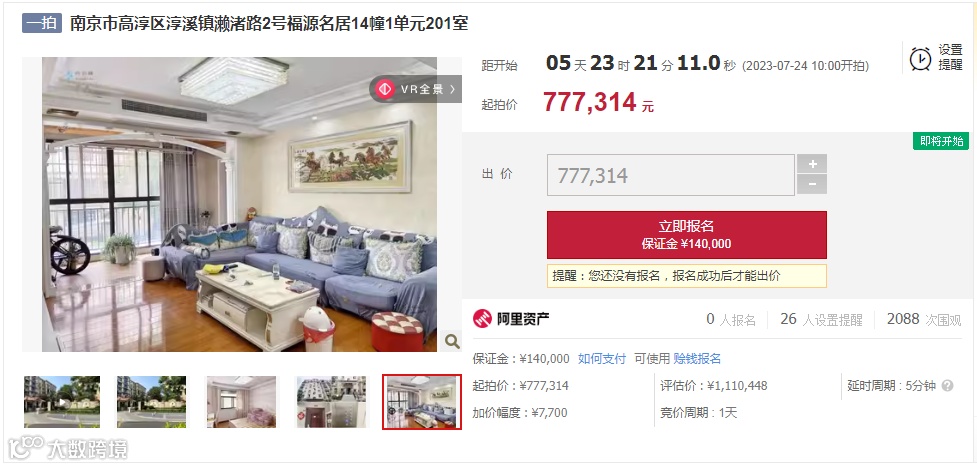Click the 设置提醒 reminder text
The image size is (977, 467).
[x=951, y=57]
